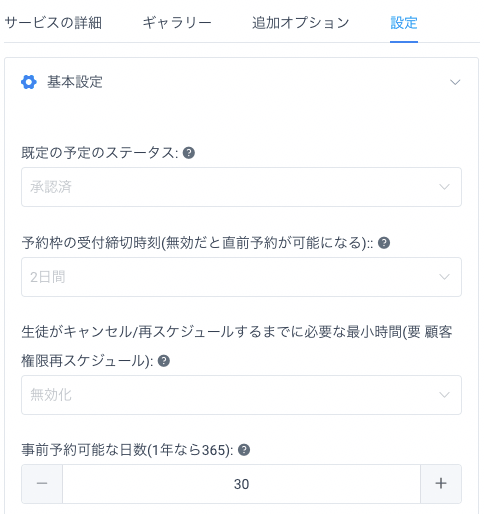484x514 pixels.
Task: Open the 2日間 booking cutoff dropdown
Action: pos(241,277)
